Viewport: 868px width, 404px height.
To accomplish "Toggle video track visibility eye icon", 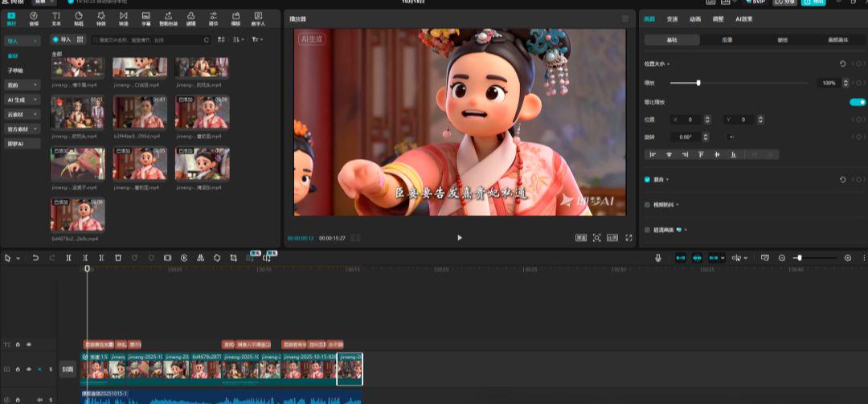I will click(x=29, y=369).
